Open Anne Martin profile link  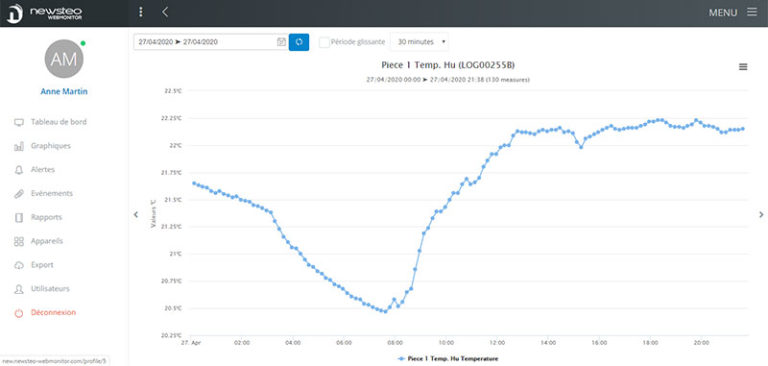pyautogui.click(x=64, y=92)
